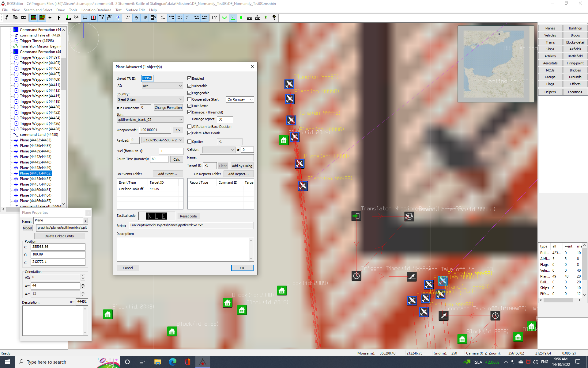588x368 pixels.
Task: Increase the AY orientation spinner
Action: pos(83,284)
